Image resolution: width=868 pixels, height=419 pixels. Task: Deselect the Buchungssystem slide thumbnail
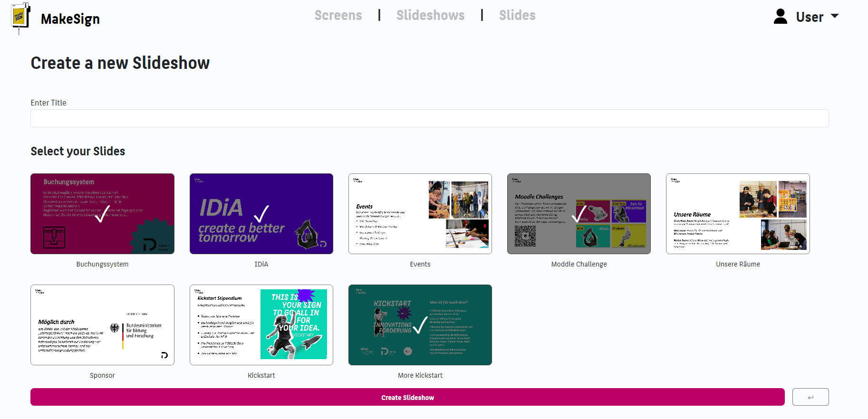click(x=102, y=214)
